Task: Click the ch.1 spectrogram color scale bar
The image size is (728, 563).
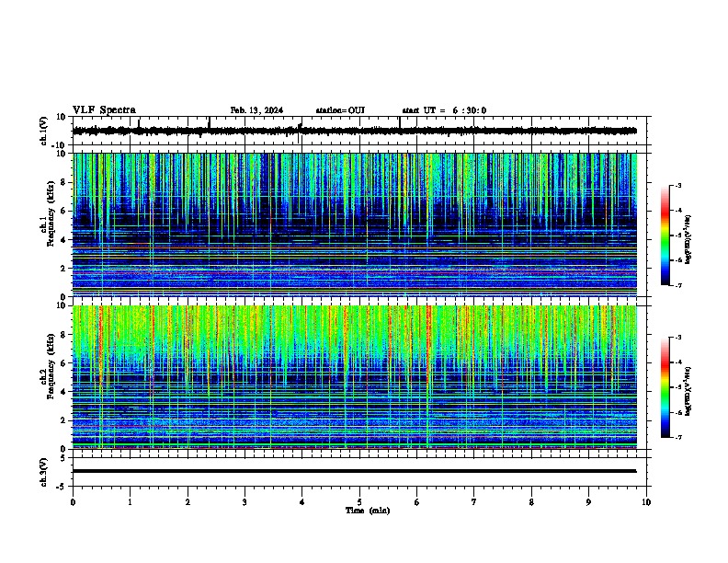Action: tap(665, 236)
